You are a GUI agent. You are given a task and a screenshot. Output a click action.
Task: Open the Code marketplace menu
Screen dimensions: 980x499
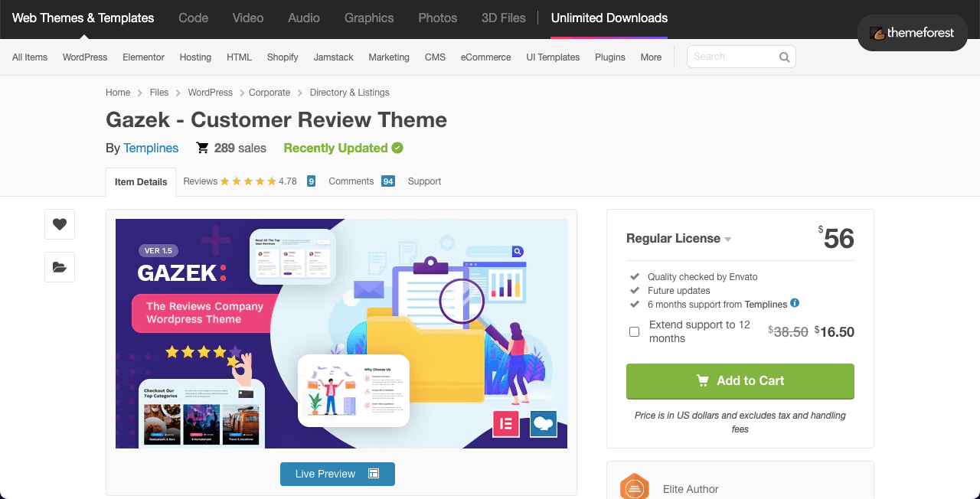(x=193, y=18)
